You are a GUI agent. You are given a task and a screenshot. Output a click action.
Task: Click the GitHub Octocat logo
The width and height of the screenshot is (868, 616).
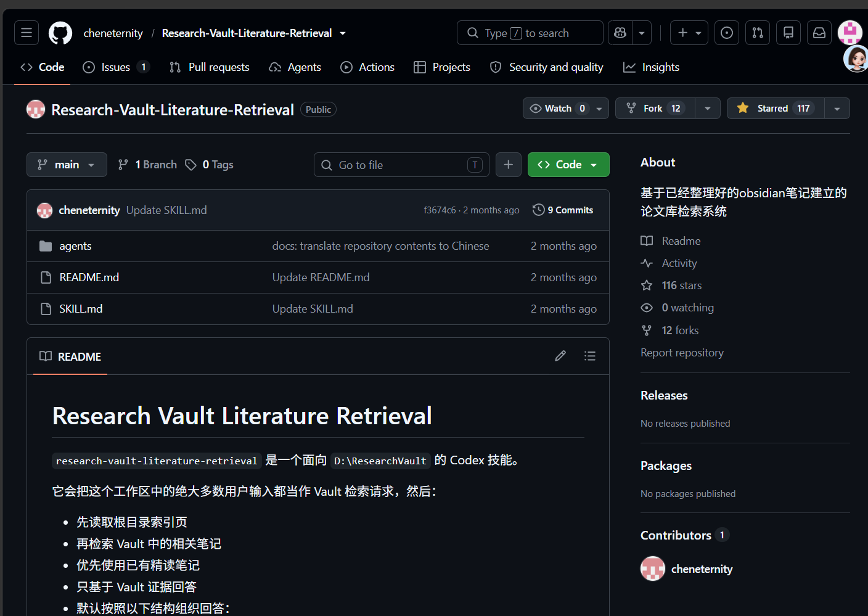pyautogui.click(x=60, y=33)
